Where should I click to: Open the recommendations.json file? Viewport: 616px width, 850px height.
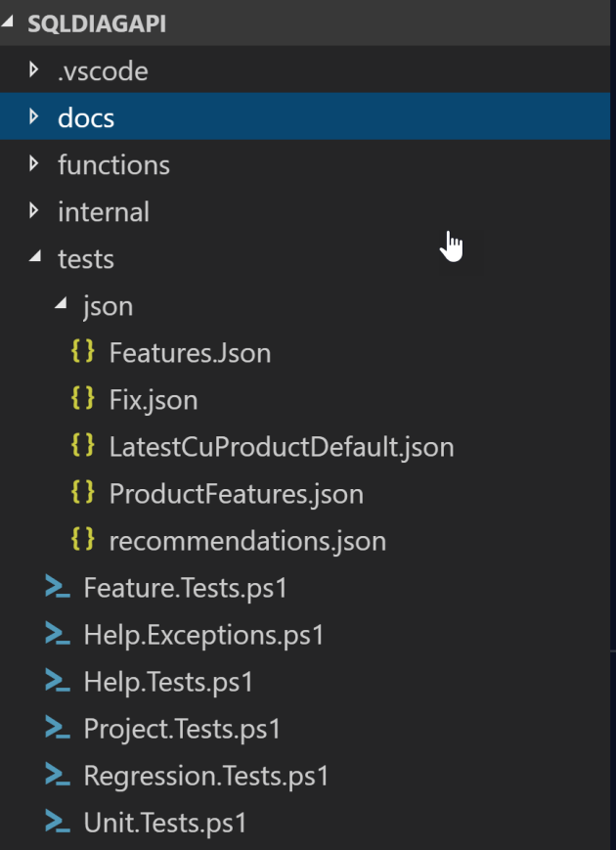247,540
